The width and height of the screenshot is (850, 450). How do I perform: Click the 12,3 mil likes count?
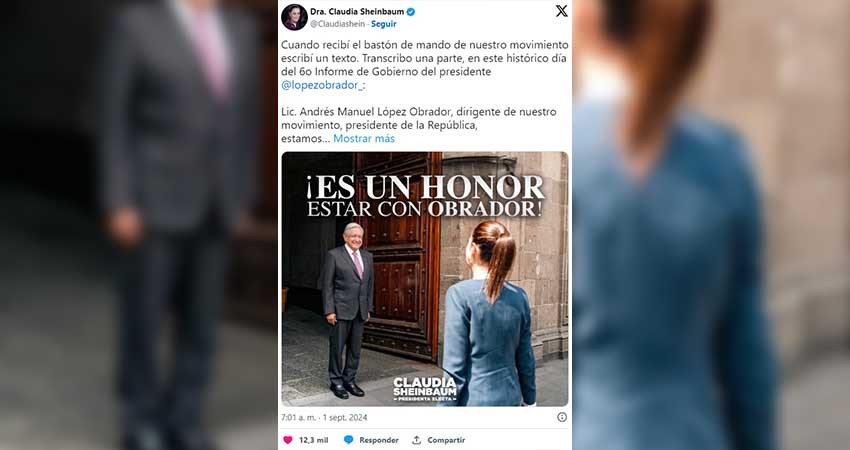point(314,440)
